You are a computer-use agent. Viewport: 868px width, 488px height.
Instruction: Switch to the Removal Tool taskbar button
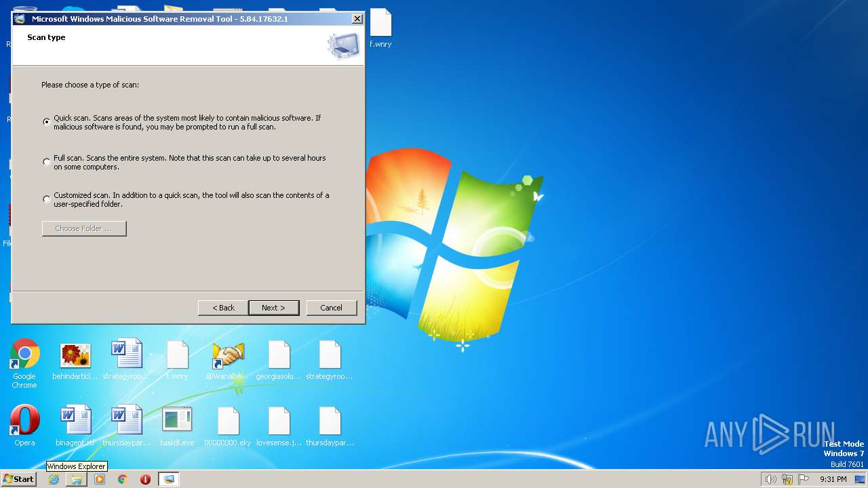[x=168, y=479]
